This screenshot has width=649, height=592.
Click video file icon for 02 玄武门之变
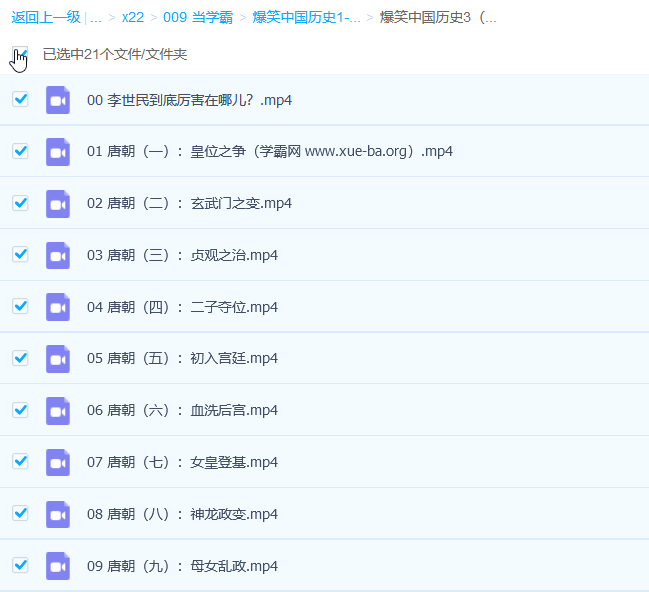pyautogui.click(x=58, y=203)
